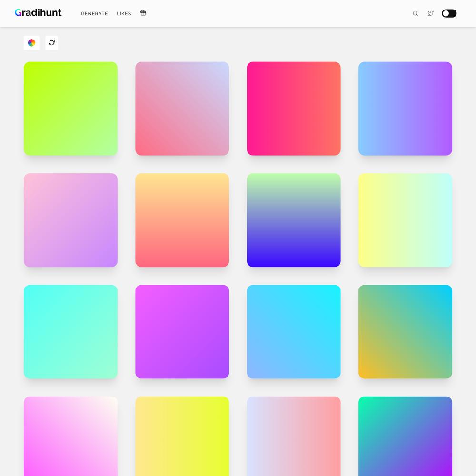Open the LIKES page
This screenshot has height=476, width=476.
click(x=124, y=14)
